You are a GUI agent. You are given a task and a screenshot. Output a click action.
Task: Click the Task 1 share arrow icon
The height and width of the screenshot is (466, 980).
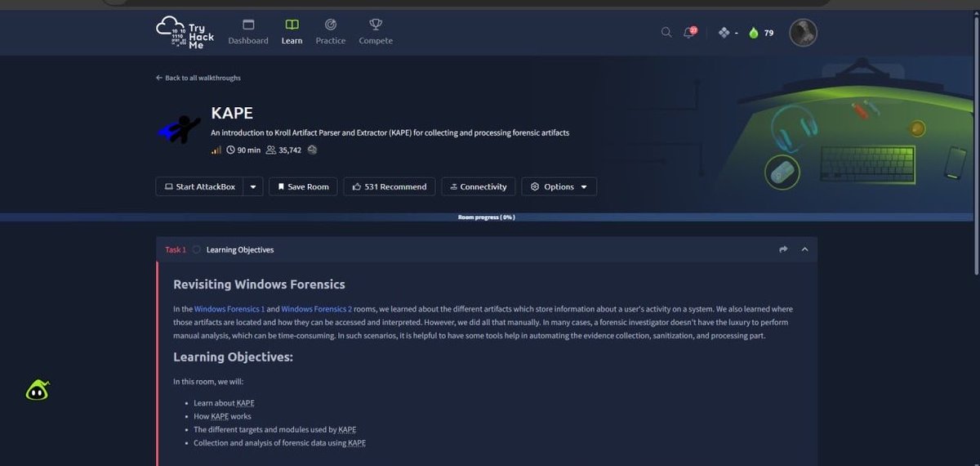(783, 249)
